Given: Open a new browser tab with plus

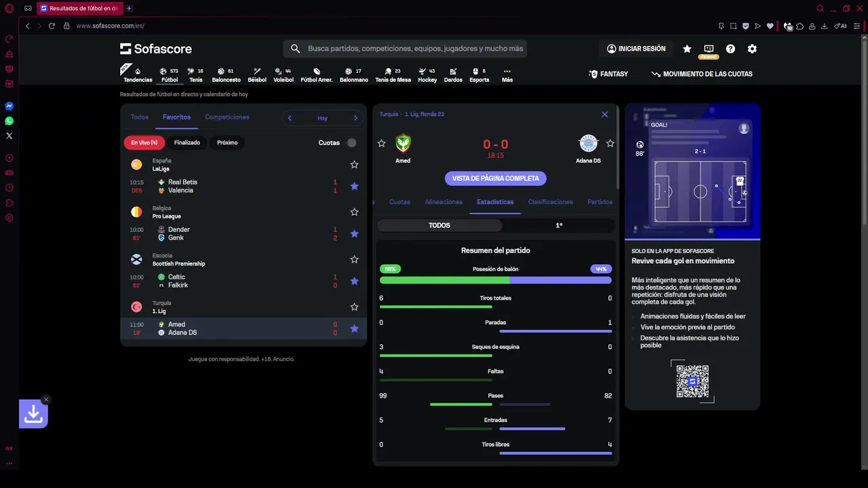Looking at the screenshot, I should 129,8.
